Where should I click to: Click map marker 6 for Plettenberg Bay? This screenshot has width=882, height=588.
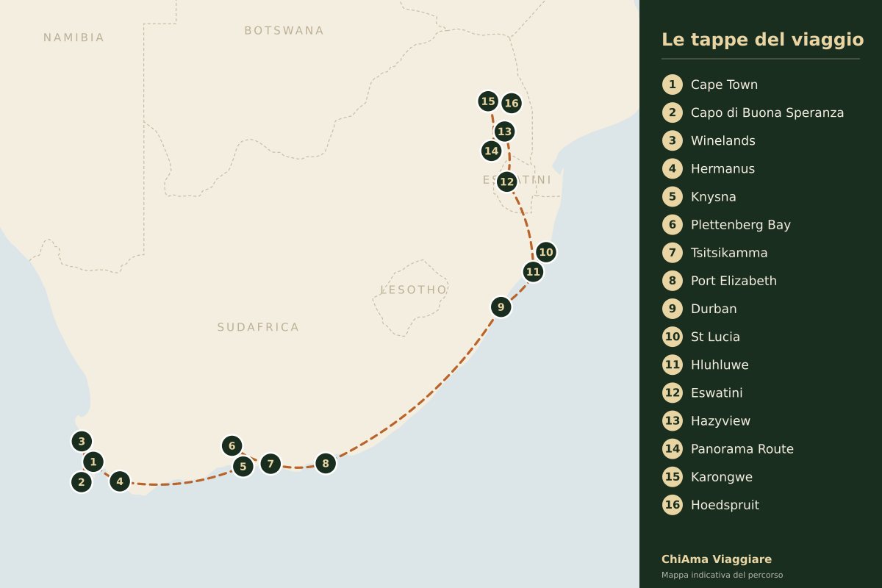pos(232,445)
